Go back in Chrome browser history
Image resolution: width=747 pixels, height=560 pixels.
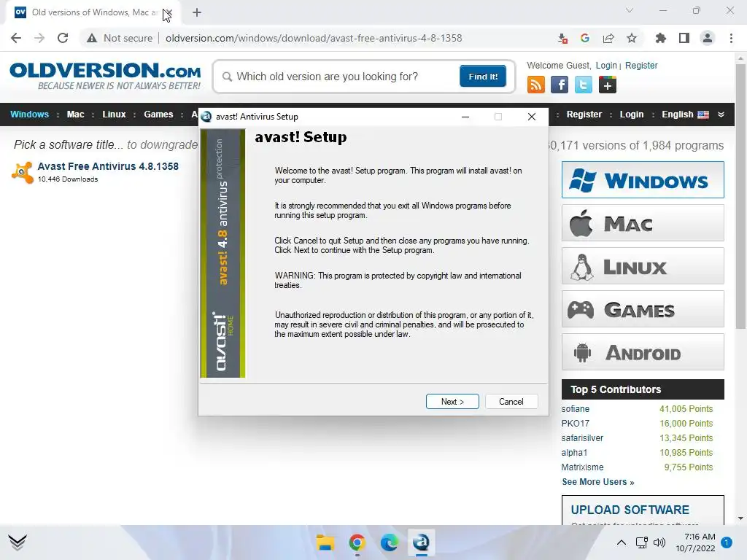coord(16,38)
